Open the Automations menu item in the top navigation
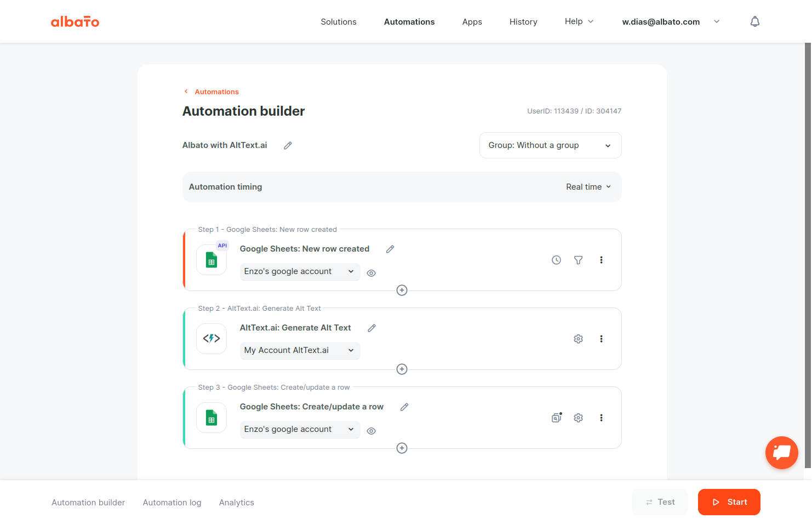 409,22
